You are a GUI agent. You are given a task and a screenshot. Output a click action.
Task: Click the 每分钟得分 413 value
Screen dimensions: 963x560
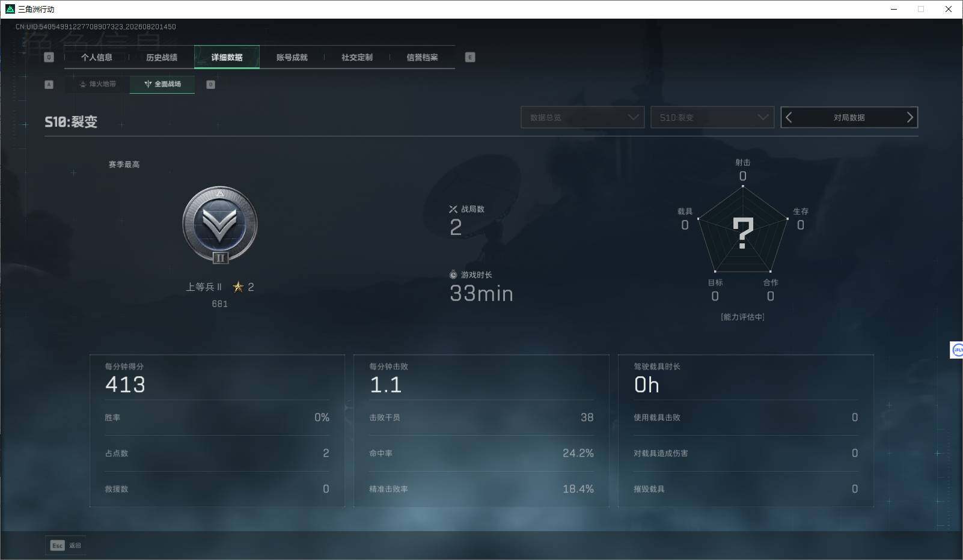125,385
